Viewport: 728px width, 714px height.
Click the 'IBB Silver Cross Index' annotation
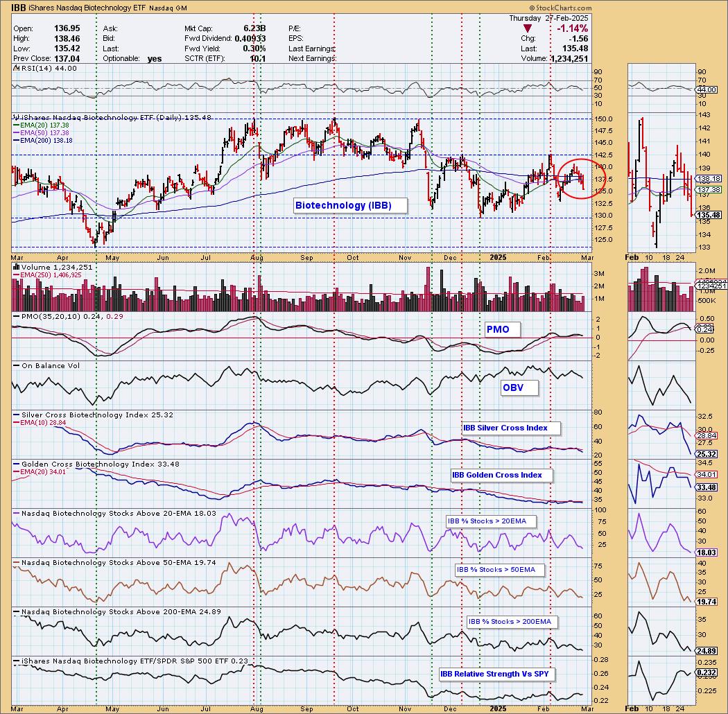(511, 428)
